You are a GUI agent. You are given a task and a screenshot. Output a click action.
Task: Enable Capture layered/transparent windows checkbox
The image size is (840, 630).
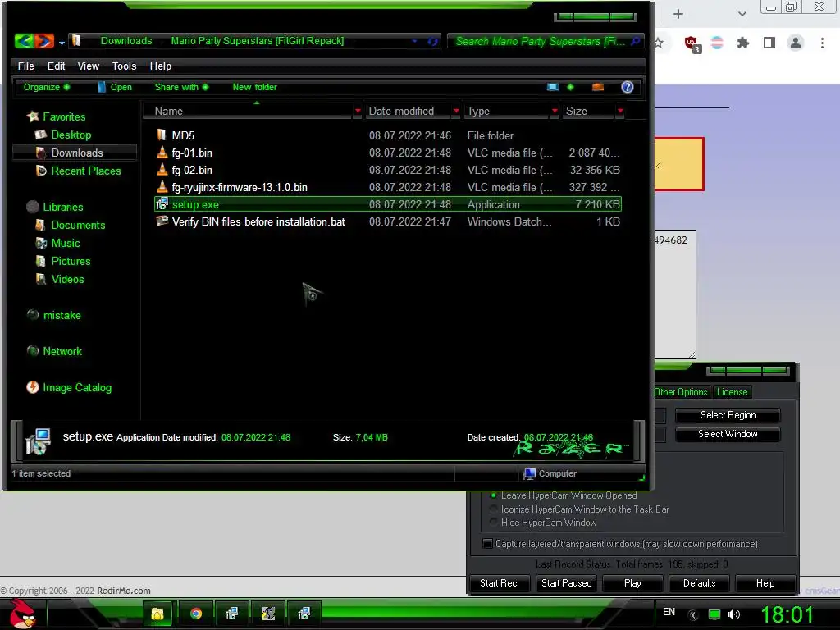(x=487, y=544)
